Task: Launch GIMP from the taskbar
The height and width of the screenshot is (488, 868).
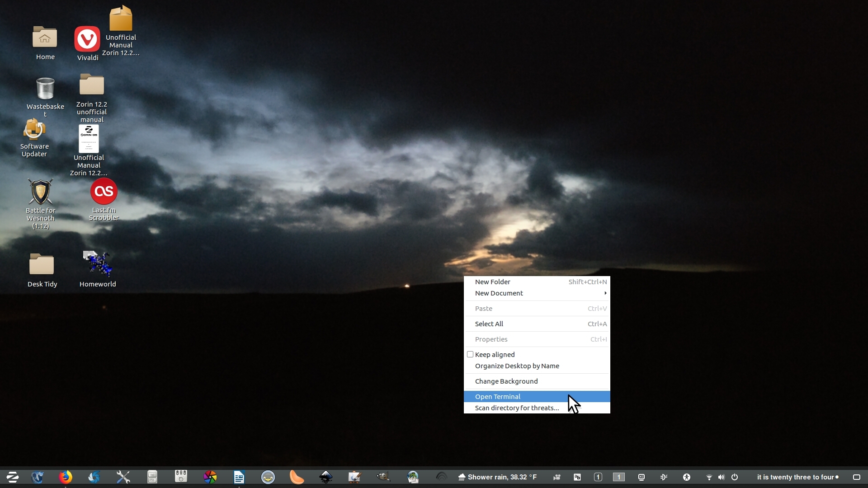Action: [x=383, y=477]
